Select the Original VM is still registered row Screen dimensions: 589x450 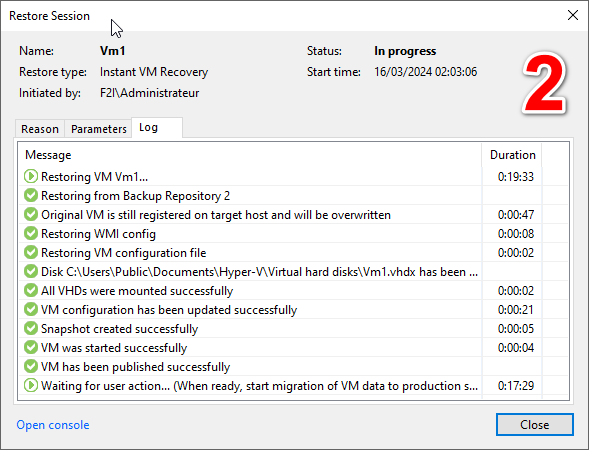(x=293, y=214)
